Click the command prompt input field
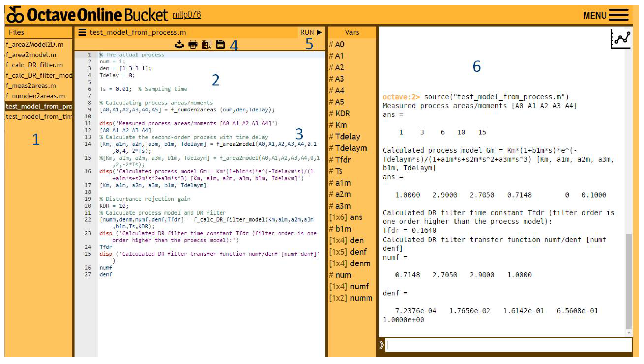The image size is (644, 364). pyautogui.click(x=508, y=345)
